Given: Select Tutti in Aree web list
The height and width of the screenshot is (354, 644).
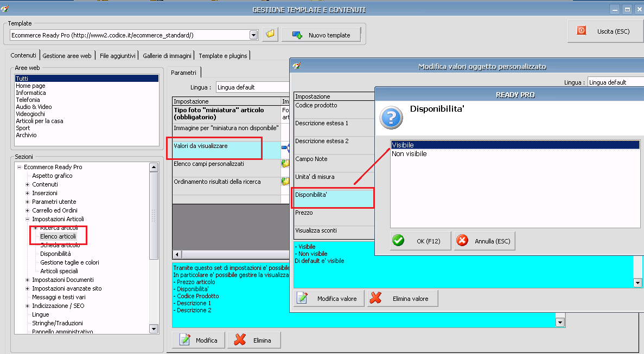Looking at the screenshot, I should (x=87, y=79).
